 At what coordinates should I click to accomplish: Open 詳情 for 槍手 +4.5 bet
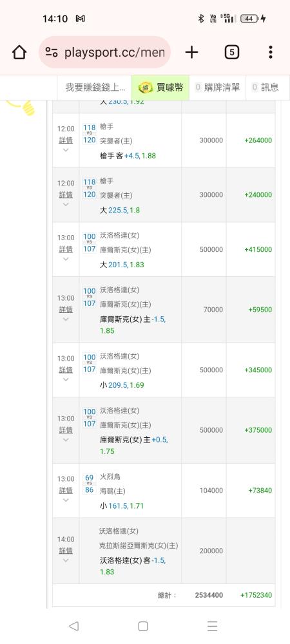[66, 140]
